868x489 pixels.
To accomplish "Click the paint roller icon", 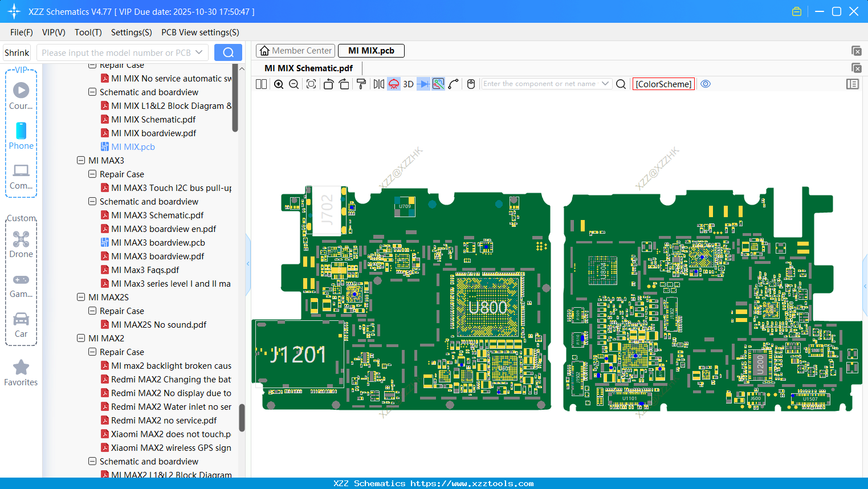I will [361, 84].
